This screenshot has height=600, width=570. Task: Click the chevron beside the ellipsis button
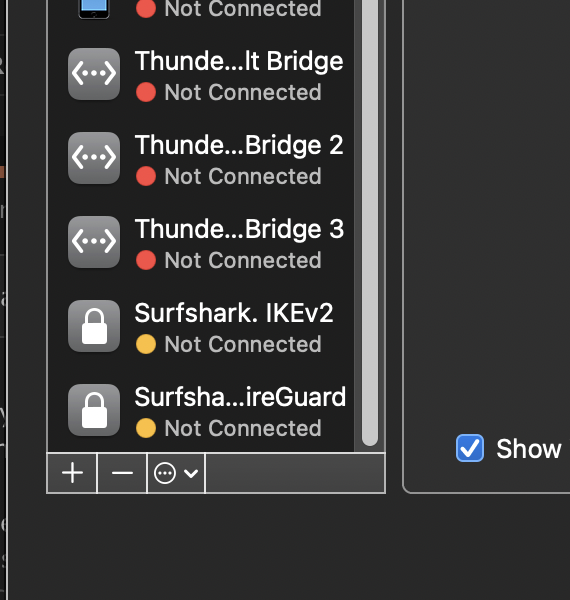[x=191, y=474]
